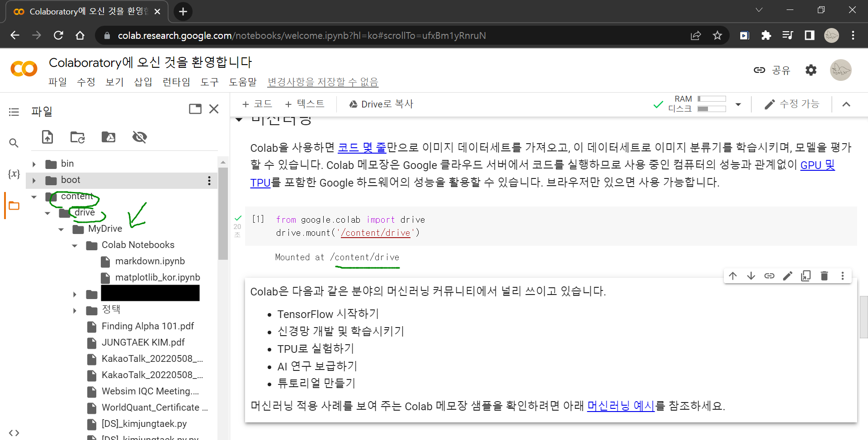Image resolution: width=868 pixels, height=440 pixels.
Task: Open the 코드 몇 줄 link
Action: 362,147
